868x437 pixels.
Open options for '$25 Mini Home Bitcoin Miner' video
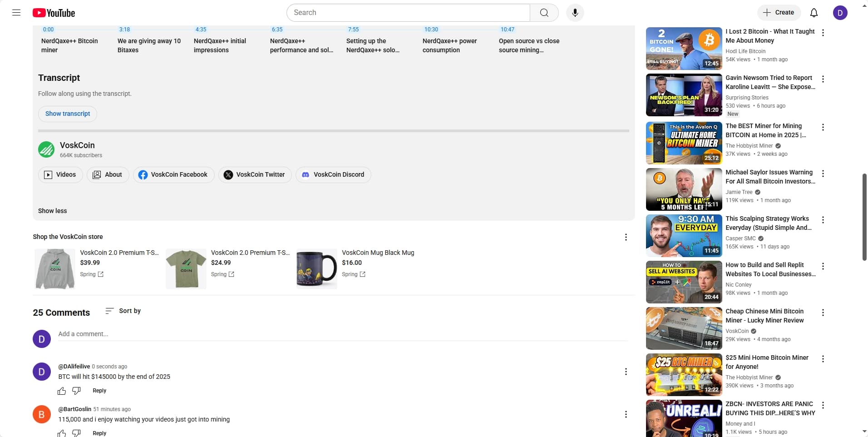[823, 358]
